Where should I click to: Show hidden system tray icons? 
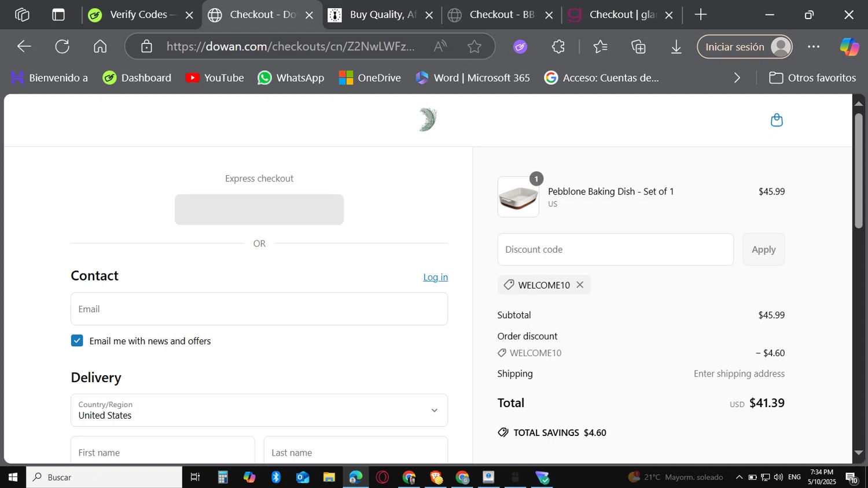click(739, 477)
